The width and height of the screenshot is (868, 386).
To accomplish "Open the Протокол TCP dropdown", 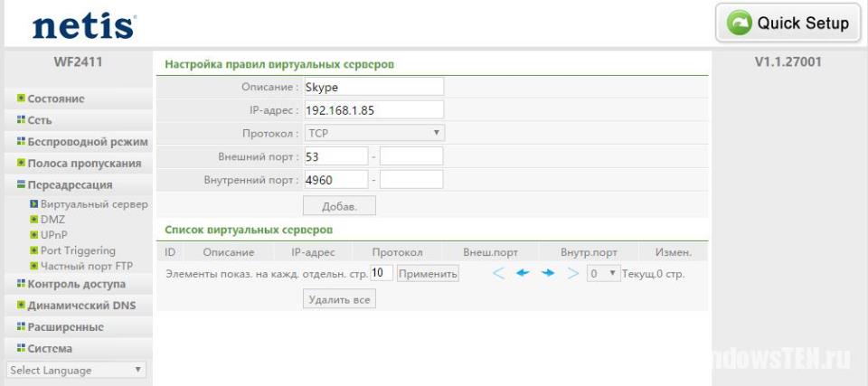I will coord(373,133).
